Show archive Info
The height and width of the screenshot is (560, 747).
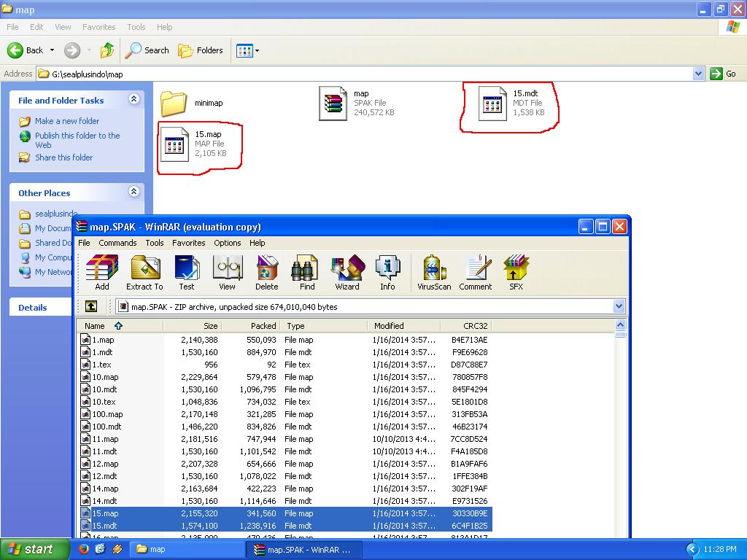point(387,273)
